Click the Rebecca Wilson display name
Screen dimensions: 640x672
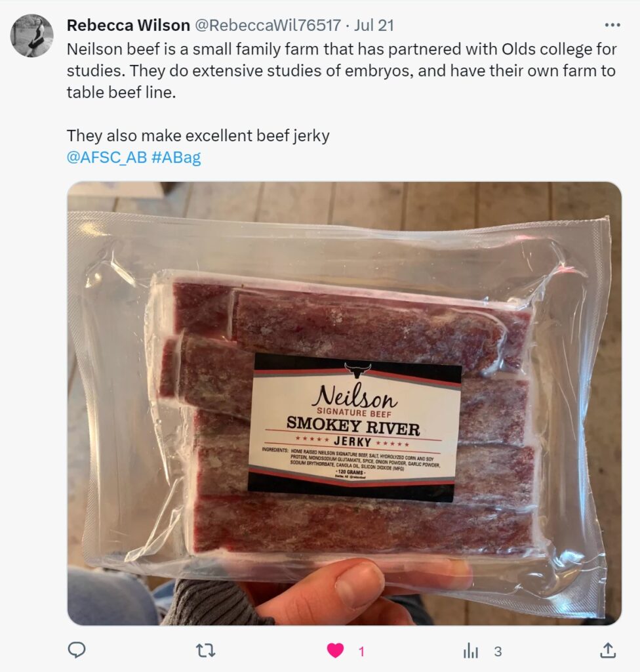pos(128,26)
